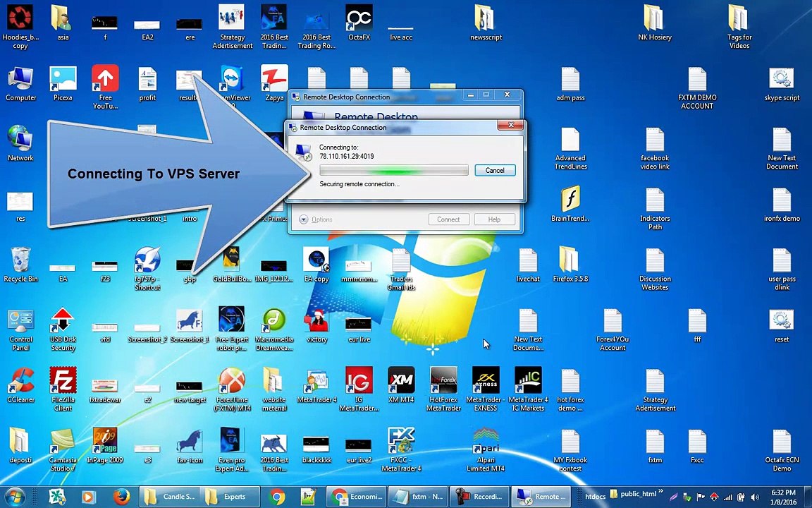The height and width of the screenshot is (508, 812).
Task: Select Macromedia Dreamweaver icon
Action: pos(274,329)
